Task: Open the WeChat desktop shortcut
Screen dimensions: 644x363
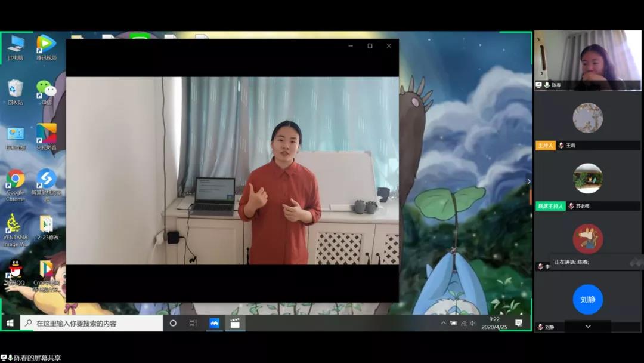Action: click(46, 90)
